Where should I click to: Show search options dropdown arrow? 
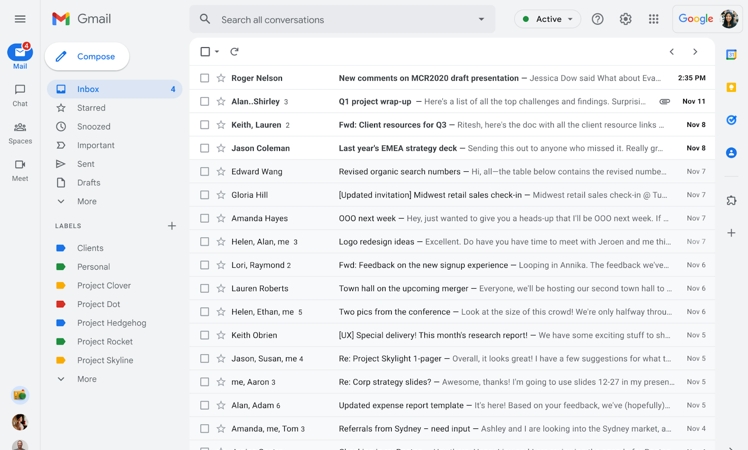[x=481, y=19]
